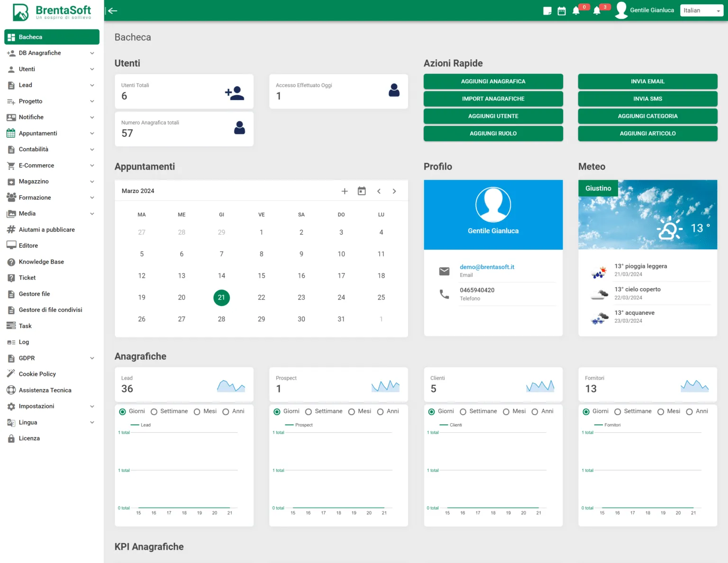
Task: Expand GDPR sidebar menu
Action: [x=52, y=358]
